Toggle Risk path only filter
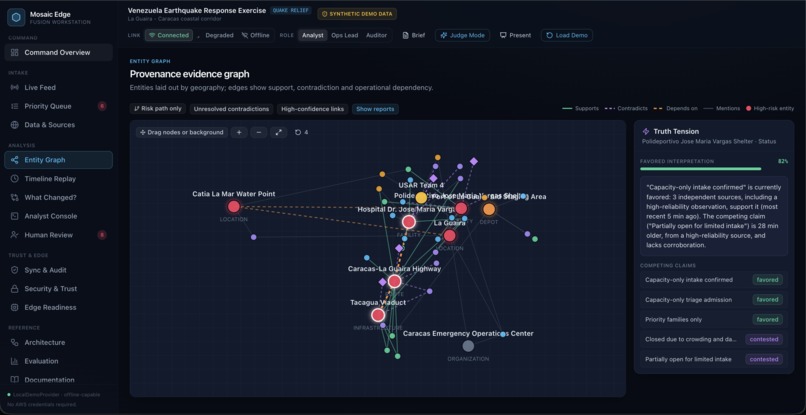Image resolution: width=806 pixels, height=415 pixels. [x=157, y=109]
